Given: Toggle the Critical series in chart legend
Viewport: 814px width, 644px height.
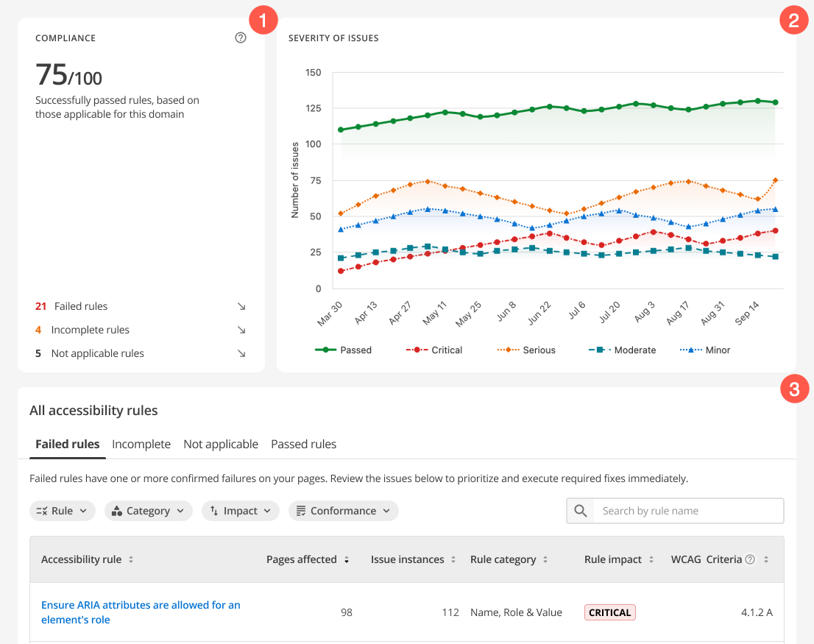Looking at the screenshot, I should [x=433, y=350].
